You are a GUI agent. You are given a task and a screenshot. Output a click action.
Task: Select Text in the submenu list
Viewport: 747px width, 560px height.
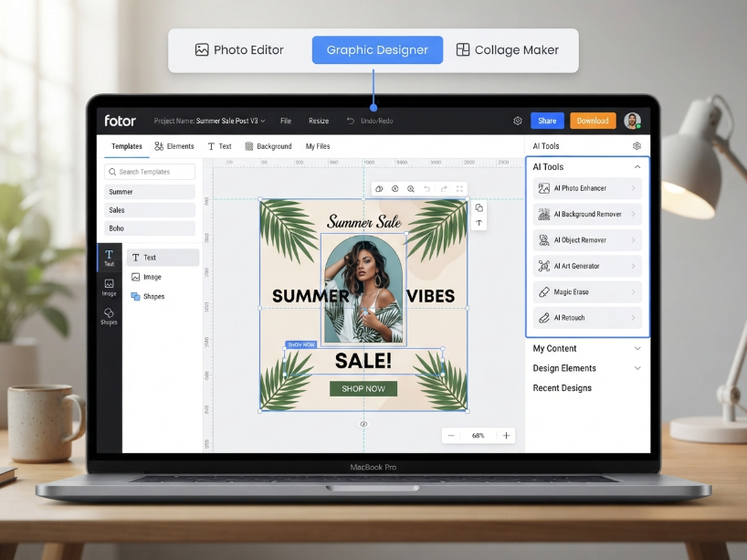pyautogui.click(x=163, y=258)
